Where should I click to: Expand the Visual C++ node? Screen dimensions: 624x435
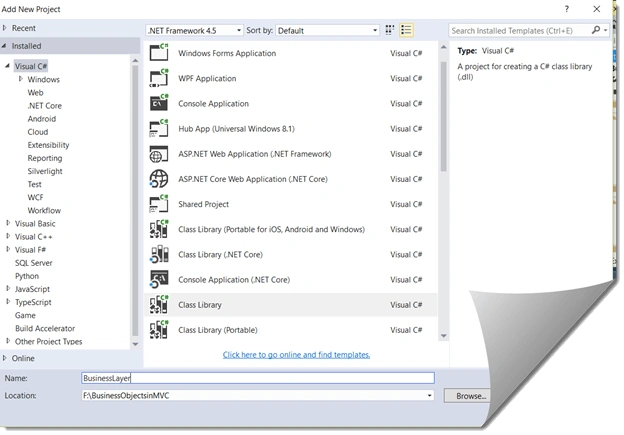pyautogui.click(x=8, y=236)
